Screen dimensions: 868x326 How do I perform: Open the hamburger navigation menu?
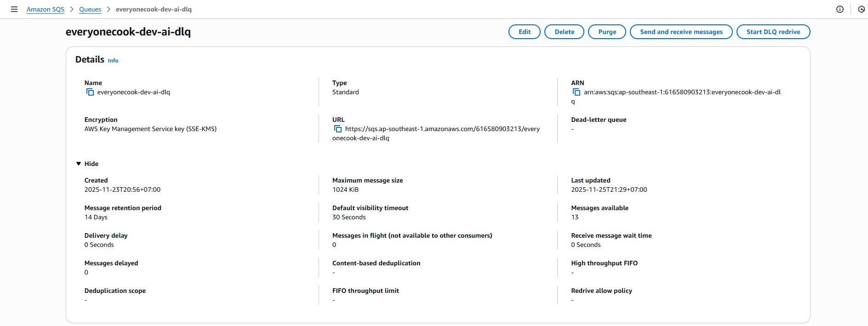pyautogui.click(x=14, y=9)
